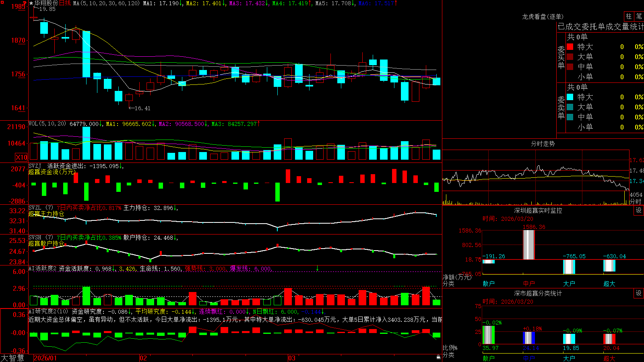The width and height of the screenshot is (644, 362).
Task: Click the 龙虎看盘(逐单) panel title
Action: point(543,16)
